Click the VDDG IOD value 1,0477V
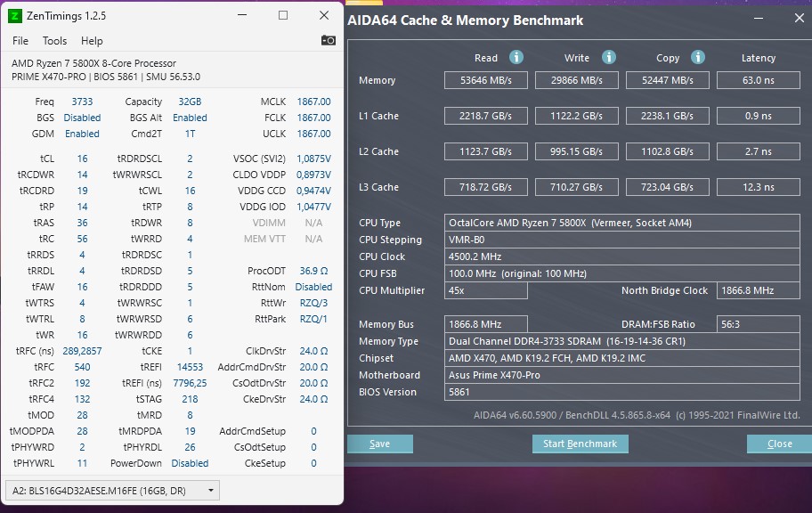Screen dimensions: 812x513 pos(313,207)
